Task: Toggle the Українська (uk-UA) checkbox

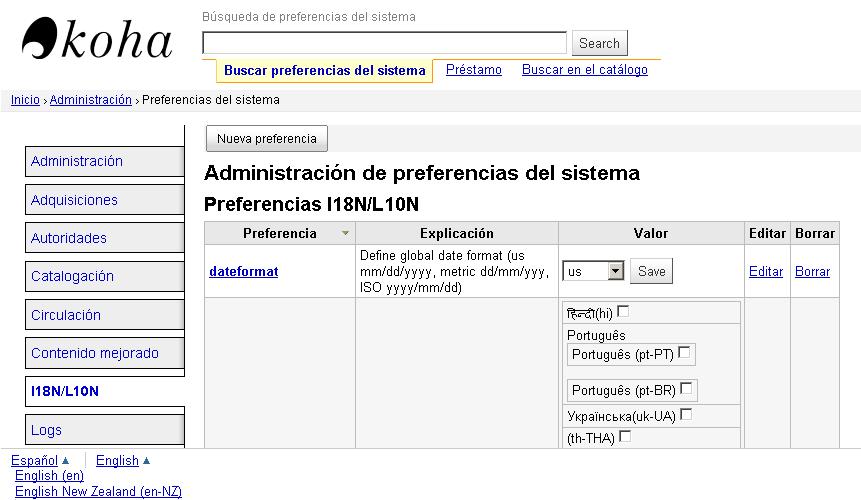Action: pyautogui.click(x=686, y=414)
